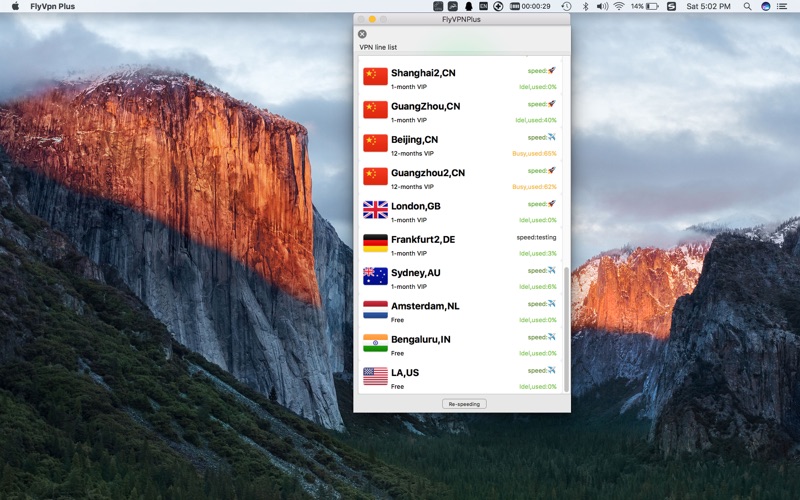Click the UK flag for London,GB

click(x=375, y=209)
